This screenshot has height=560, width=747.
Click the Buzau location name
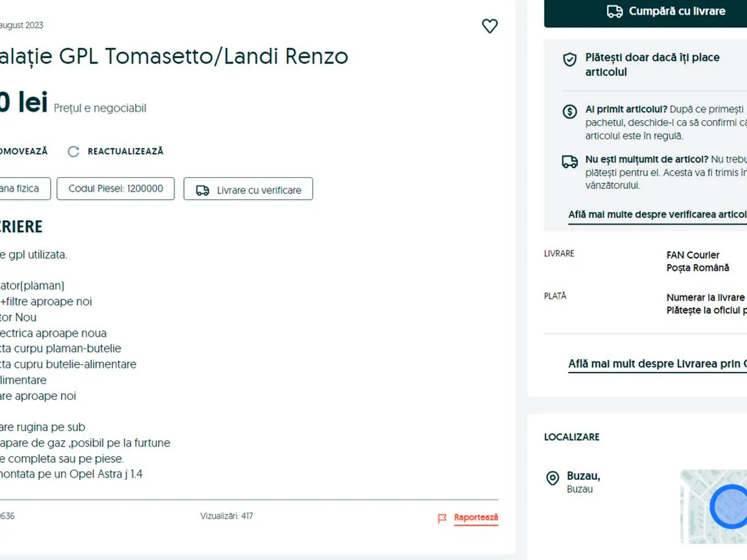pyautogui.click(x=583, y=477)
